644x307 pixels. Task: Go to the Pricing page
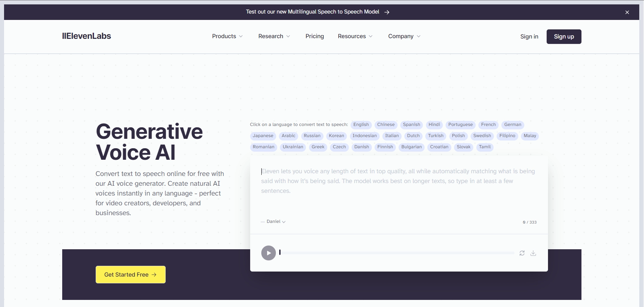[x=314, y=36]
